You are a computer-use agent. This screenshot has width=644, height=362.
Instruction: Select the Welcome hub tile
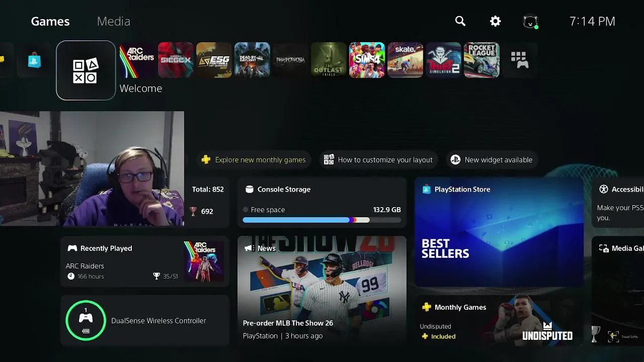click(x=86, y=70)
